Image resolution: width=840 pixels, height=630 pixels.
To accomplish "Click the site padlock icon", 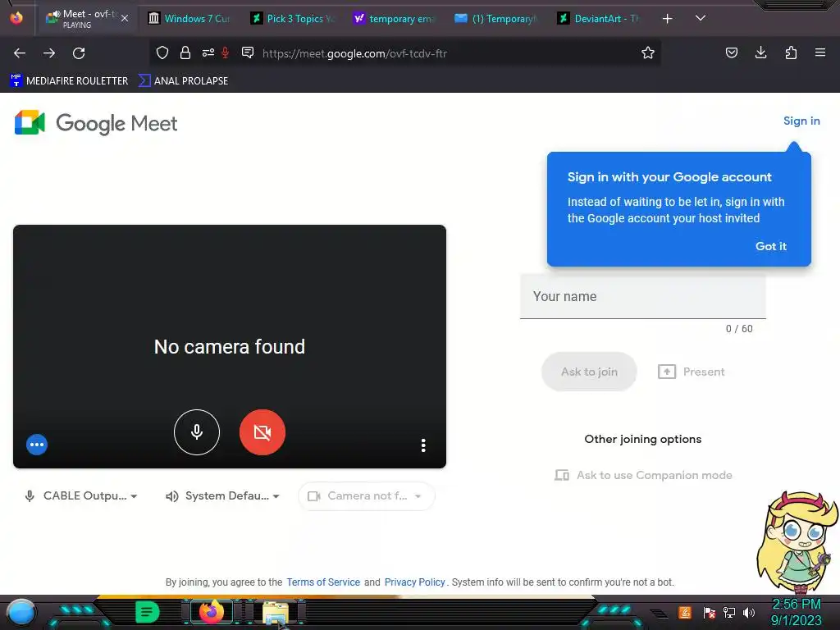I will click(x=185, y=52).
